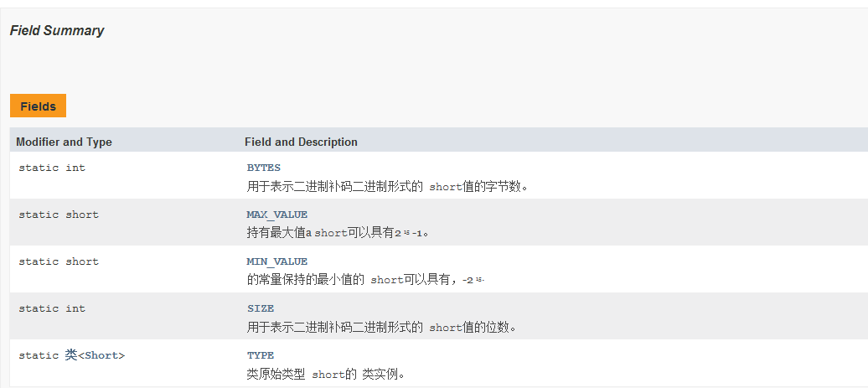868x388 pixels.
Task: Click the Field Summary heading
Action: (57, 30)
